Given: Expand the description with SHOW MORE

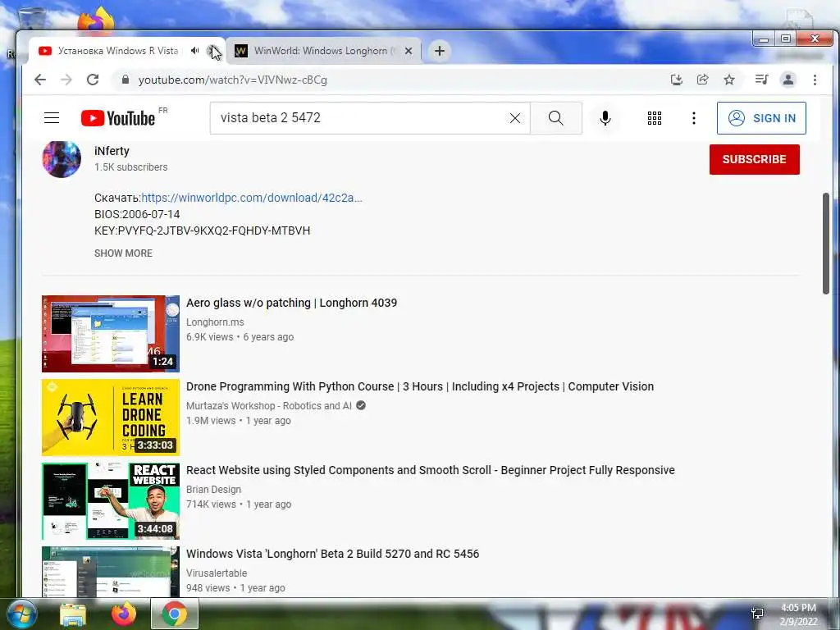Looking at the screenshot, I should [x=123, y=253].
